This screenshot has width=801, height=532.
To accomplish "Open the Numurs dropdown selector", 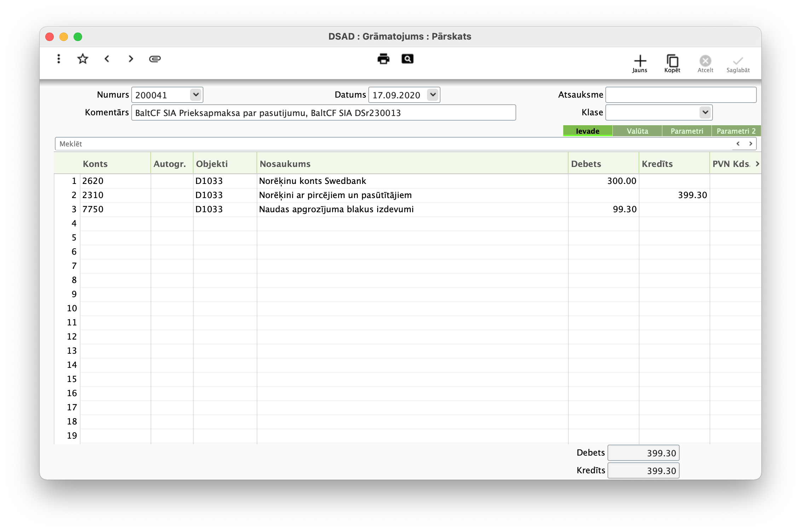I will 196,94.
